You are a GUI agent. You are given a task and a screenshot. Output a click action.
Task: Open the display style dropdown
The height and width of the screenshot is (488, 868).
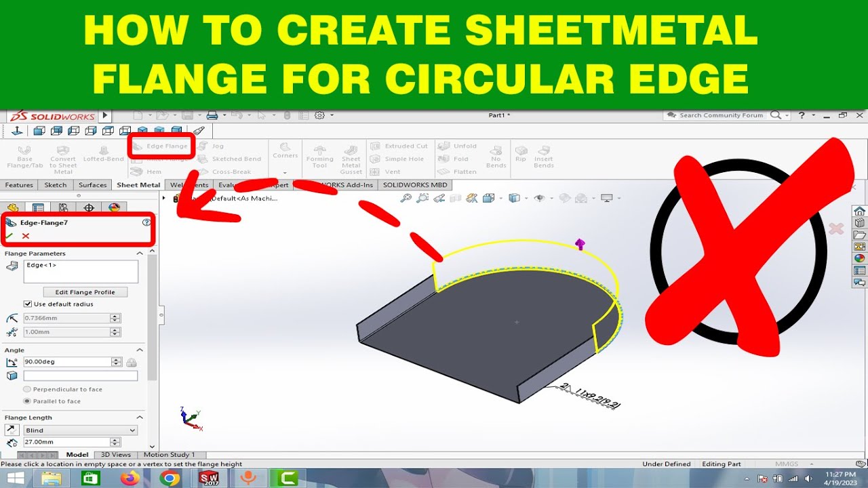click(x=525, y=198)
